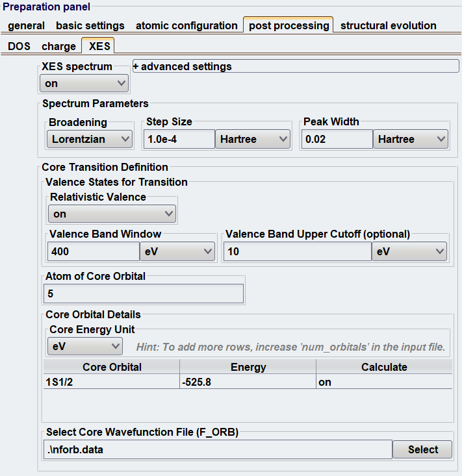
Task: Click Select to choose core wavefunction file
Action: (x=422, y=449)
